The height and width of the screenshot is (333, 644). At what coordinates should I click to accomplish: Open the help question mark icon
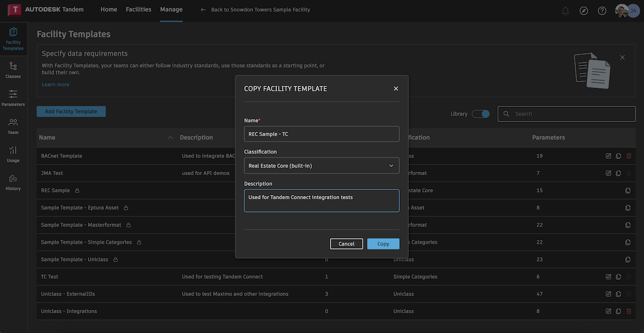pos(602,11)
